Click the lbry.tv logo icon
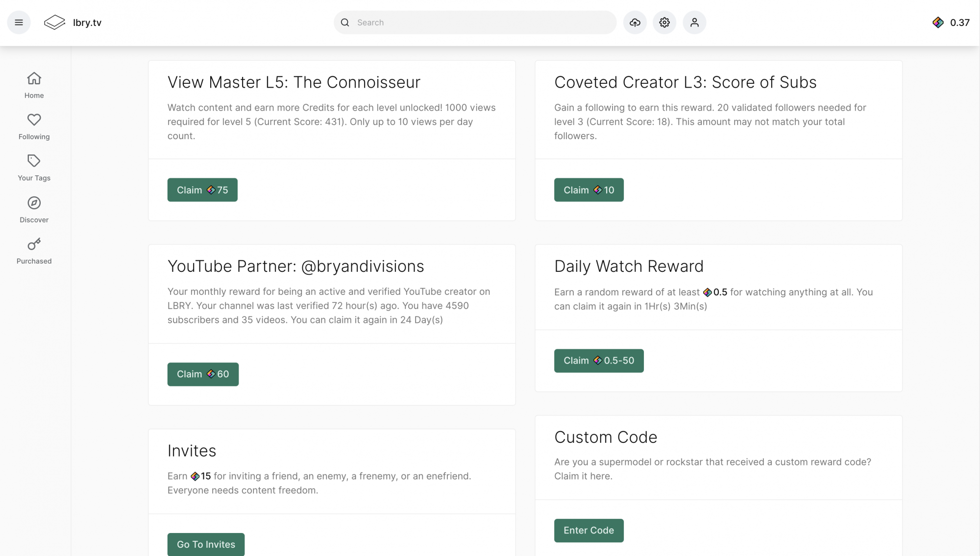The height and width of the screenshot is (556, 980). (x=54, y=23)
